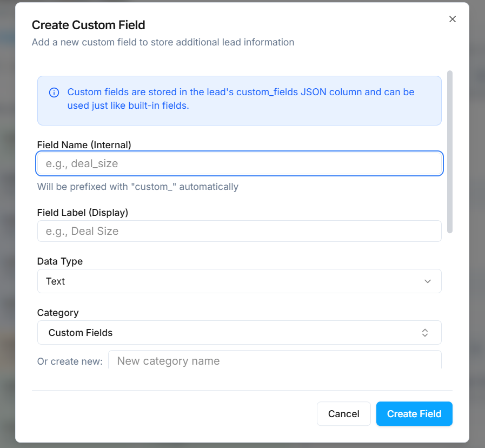This screenshot has width=485, height=448.
Task: Click the Create Custom Field heading
Action: point(88,25)
